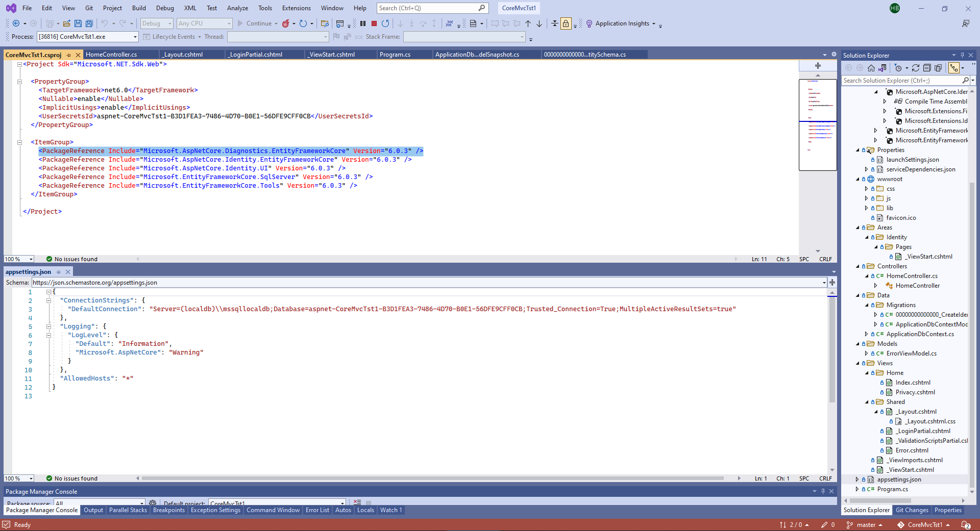
Task: Click the Visual Studio logo icon
Action: click(11, 8)
